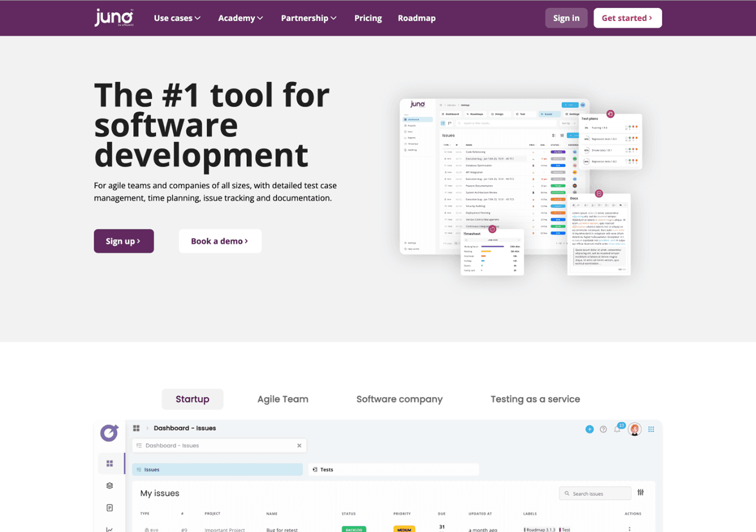Open the filter sliders icon beside Search issues
Viewport: 756px width, 532px height.
(x=640, y=493)
